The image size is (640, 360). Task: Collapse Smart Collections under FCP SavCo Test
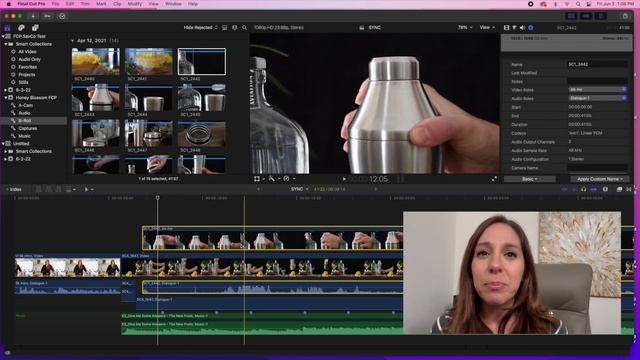click(x=6, y=44)
